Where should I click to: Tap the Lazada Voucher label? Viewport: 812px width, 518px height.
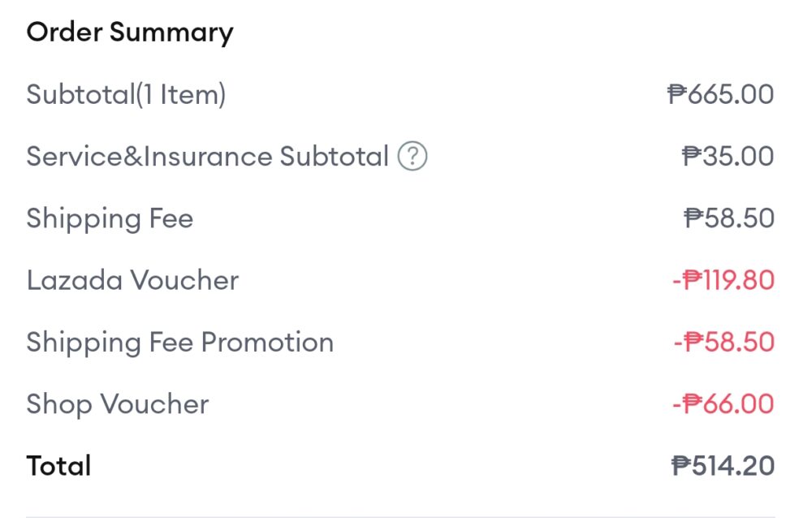(132, 281)
